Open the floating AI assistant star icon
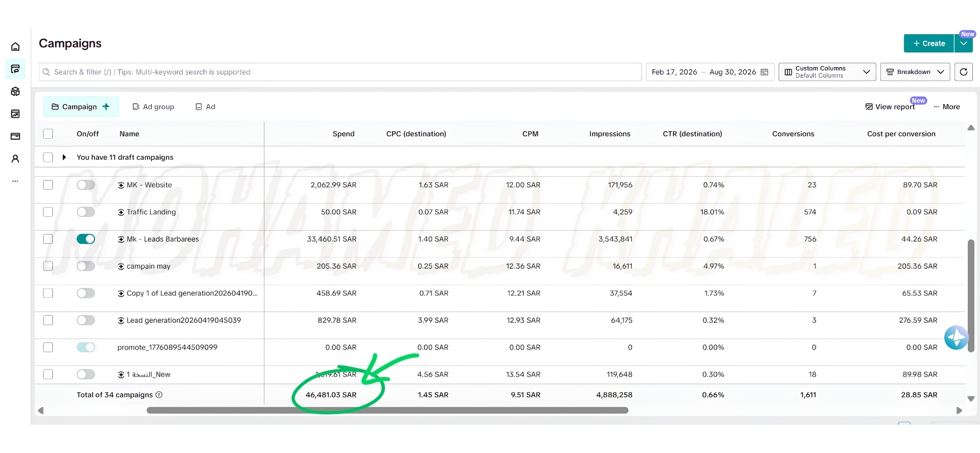Image resolution: width=980 pixels, height=453 pixels. (x=956, y=337)
